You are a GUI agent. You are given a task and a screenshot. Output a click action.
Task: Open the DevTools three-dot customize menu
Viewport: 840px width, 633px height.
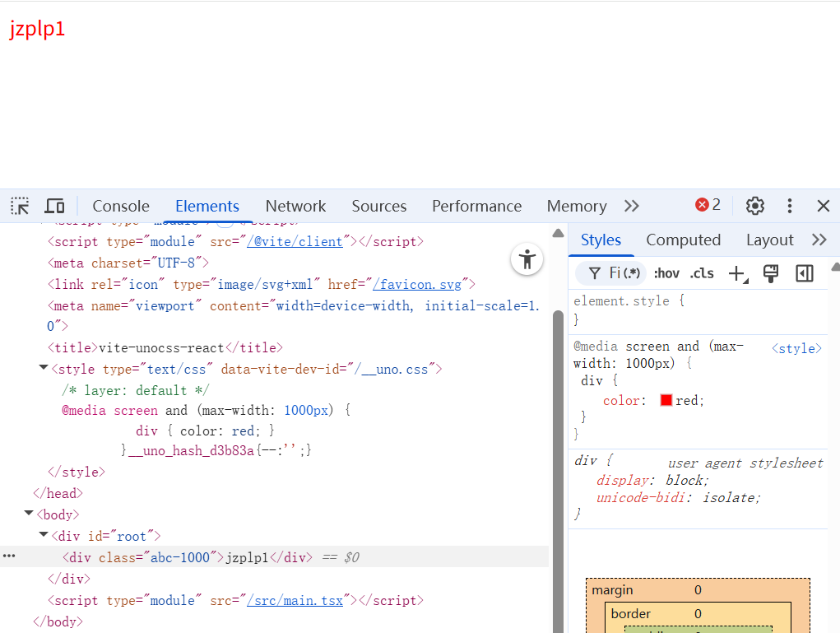point(789,206)
